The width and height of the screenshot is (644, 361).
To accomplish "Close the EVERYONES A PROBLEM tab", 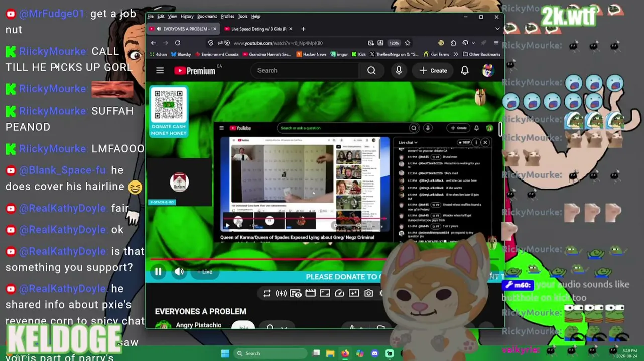I will click(x=215, y=29).
